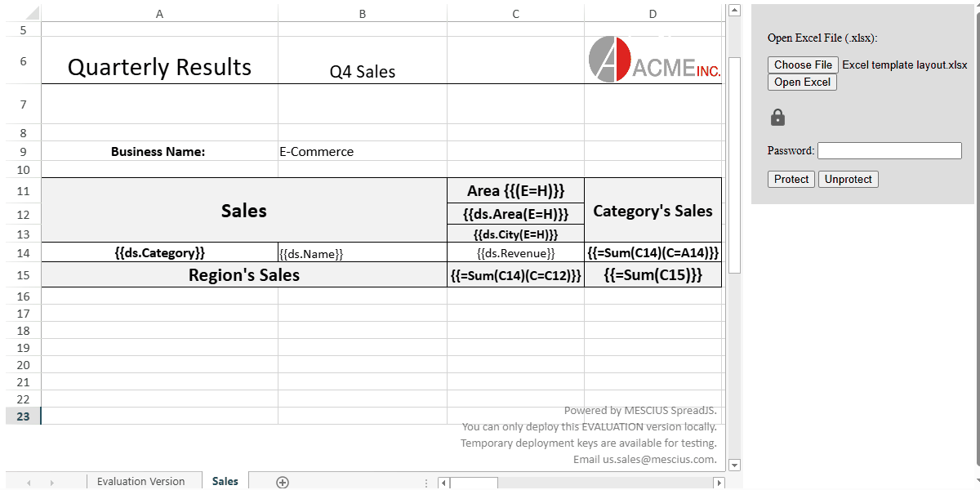Viewport: 980px width, 490px height.
Task: Select row 23 header
Action: tap(23, 416)
